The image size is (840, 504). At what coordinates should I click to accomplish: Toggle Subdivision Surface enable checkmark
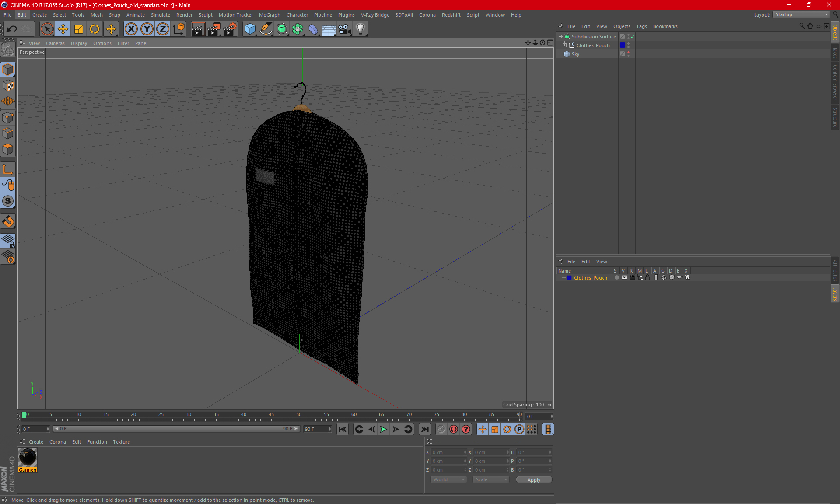[632, 37]
